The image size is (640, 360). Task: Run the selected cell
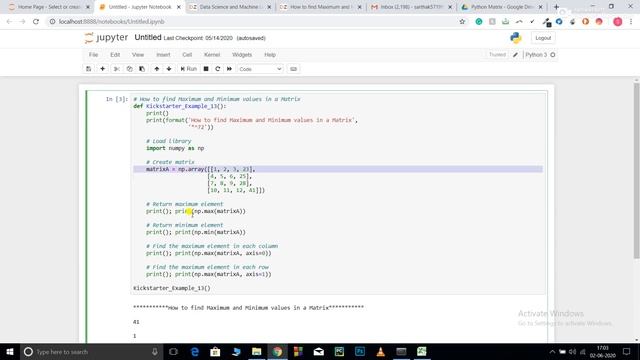tap(189, 69)
